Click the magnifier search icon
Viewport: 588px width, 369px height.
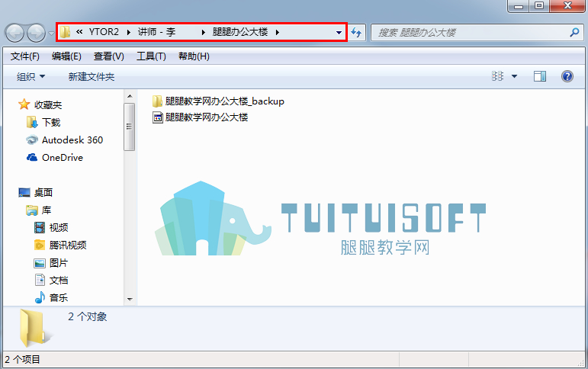tap(574, 33)
